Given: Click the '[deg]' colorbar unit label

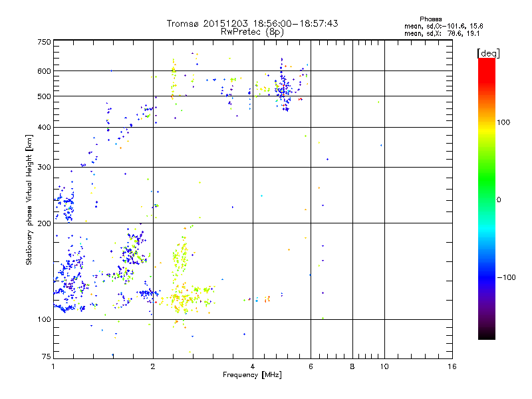Looking at the screenshot, I should [x=488, y=53].
